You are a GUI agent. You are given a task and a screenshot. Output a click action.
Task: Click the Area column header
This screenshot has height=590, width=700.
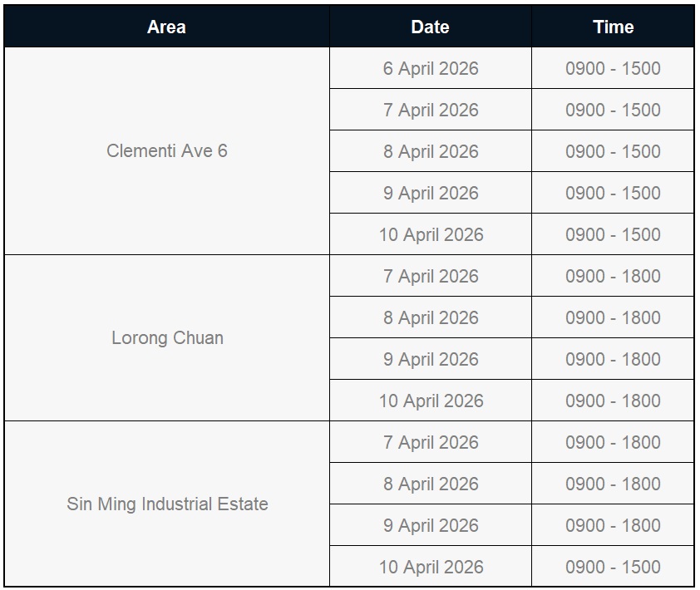[x=166, y=27]
